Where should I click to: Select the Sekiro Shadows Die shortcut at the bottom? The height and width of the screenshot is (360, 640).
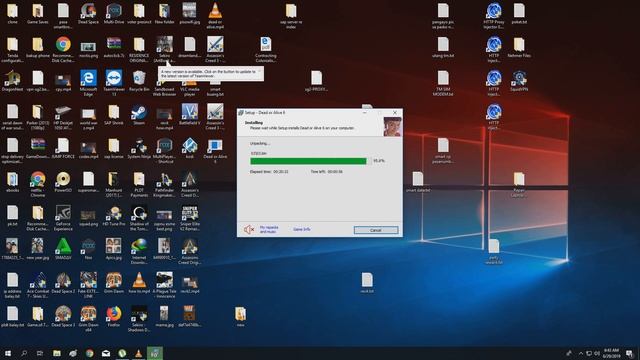click(x=139, y=319)
